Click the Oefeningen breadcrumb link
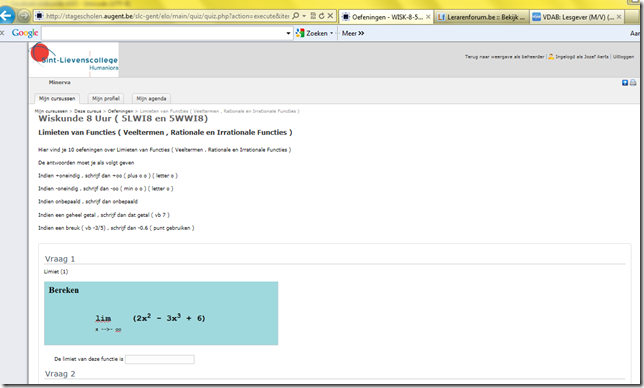 120,111
